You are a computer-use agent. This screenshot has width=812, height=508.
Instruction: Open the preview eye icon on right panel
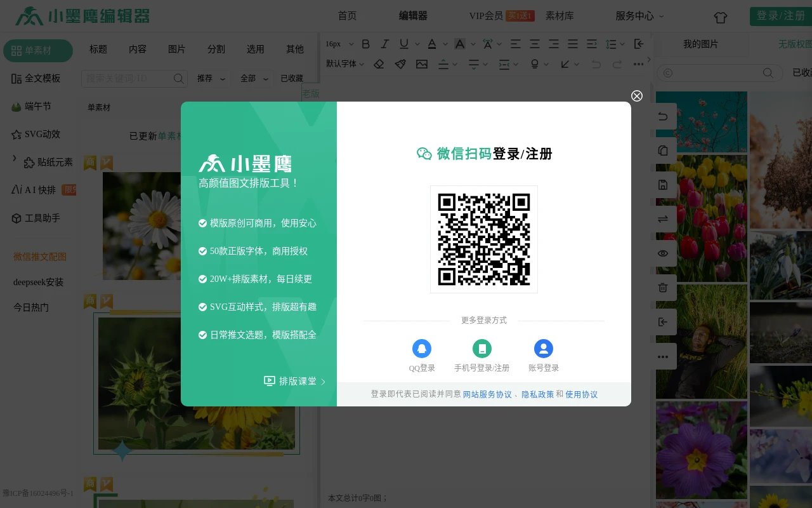click(663, 253)
